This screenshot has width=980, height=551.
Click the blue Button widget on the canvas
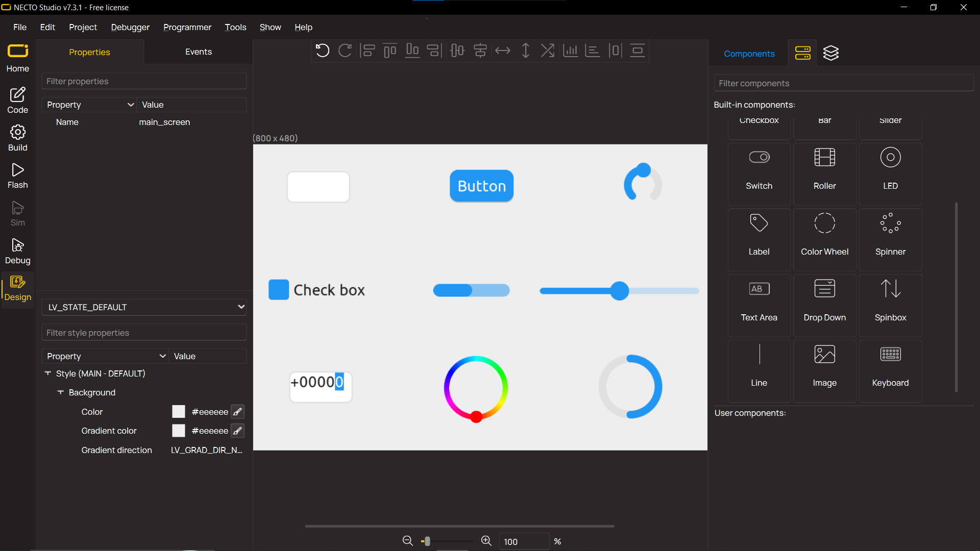pos(481,186)
